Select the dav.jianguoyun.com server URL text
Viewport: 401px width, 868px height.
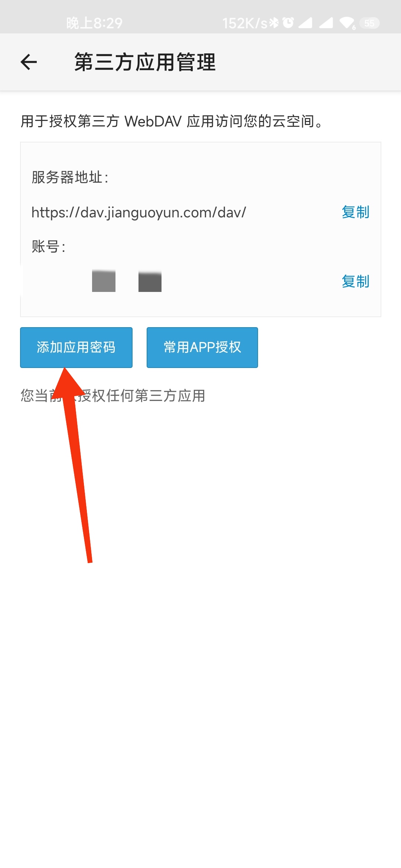138,213
